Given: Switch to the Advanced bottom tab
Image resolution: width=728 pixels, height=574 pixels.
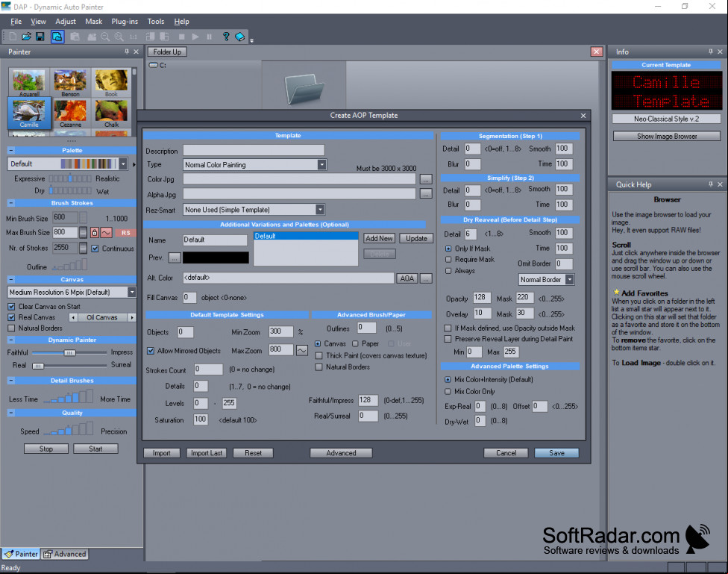Looking at the screenshot, I should point(65,554).
